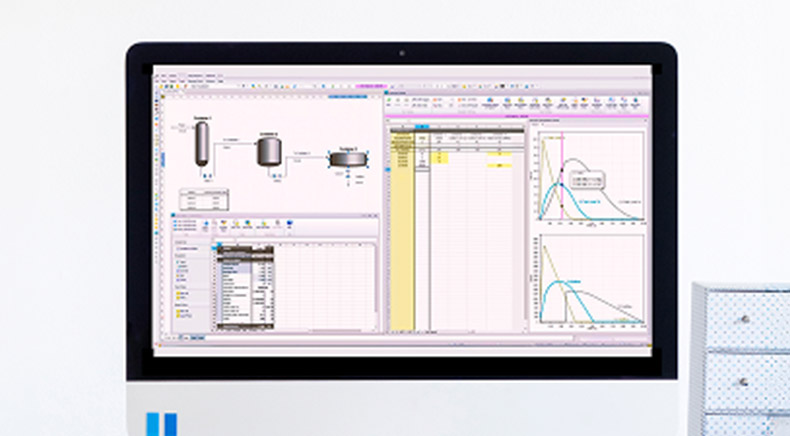The height and width of the screenshot is (436, 790).
Task: Click the blue highlighted bar above the flowsheet canvas
Action: (348, 96)
